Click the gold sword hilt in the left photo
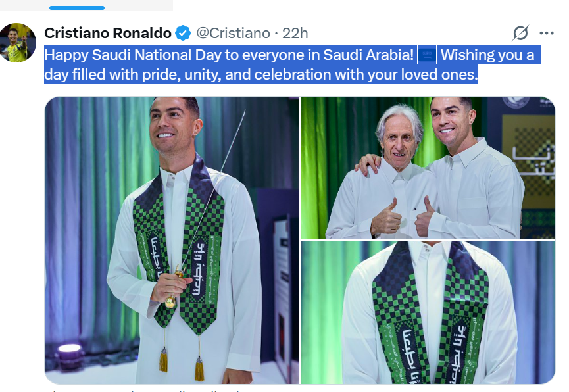Screen dimensions: 569x392 (x=173, y=291)
